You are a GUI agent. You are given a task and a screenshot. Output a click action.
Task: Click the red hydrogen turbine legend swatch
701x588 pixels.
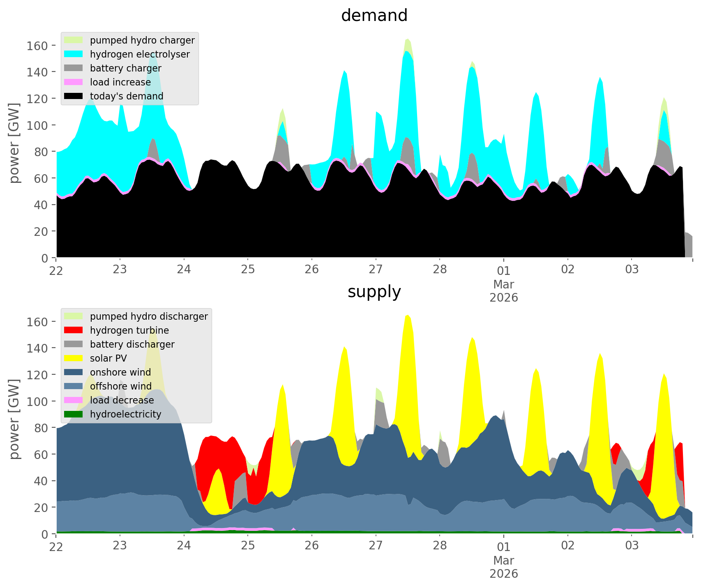[x=74, y=330]
